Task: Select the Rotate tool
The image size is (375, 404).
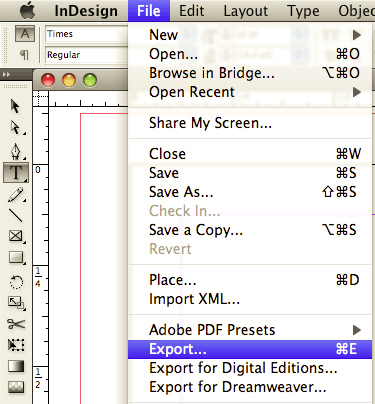Action: click(16, 282)
